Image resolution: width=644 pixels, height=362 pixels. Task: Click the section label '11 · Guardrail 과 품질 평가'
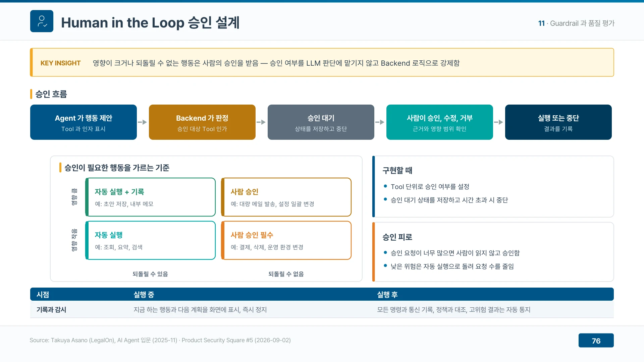click(576, 23)
